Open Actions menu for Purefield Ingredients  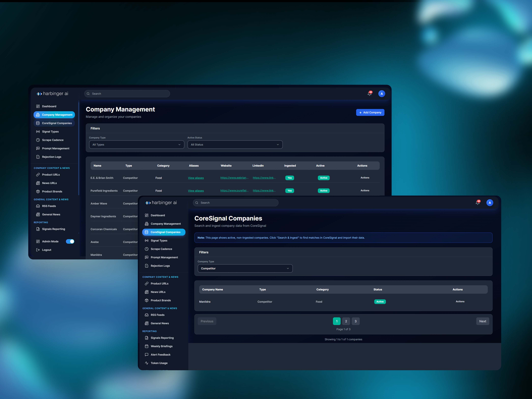pyautogui.click(x=365, y=190)
